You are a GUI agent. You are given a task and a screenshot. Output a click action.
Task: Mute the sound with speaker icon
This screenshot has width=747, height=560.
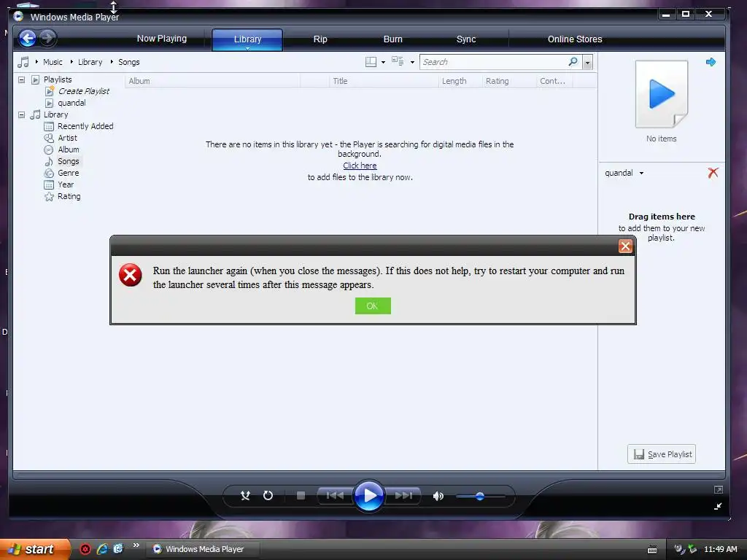click(x=438, y=496)
